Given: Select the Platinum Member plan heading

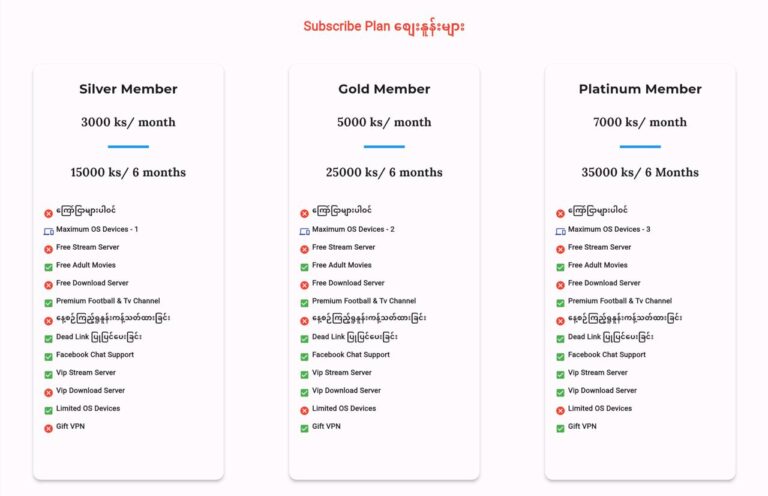Looking at the screenshot, I should [x=640, y=89].
